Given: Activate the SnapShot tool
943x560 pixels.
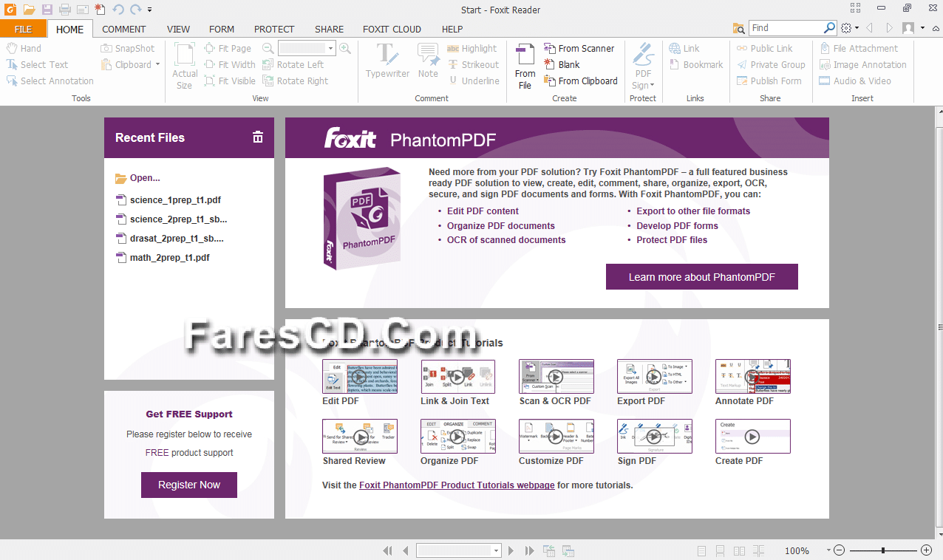Looking at the screenshot, I should pyautogui.click(x=128, y=48).
